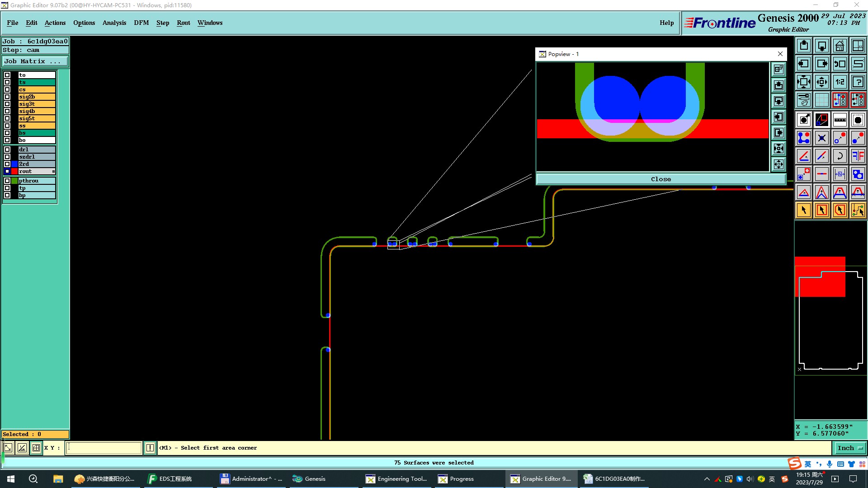Viewport: 868px width, 488px height.
Task: Open the Job Matrix ... panel
Action: click(35, 61)
